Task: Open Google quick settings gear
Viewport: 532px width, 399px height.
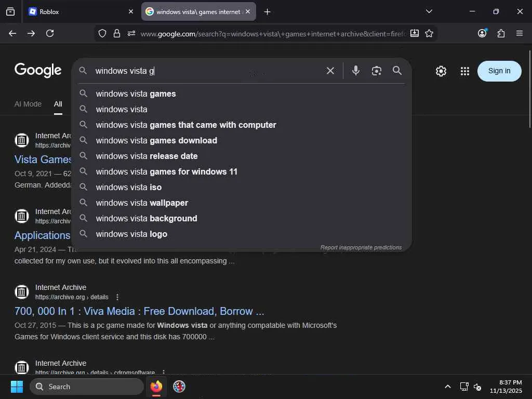Action: click(441, 71)
